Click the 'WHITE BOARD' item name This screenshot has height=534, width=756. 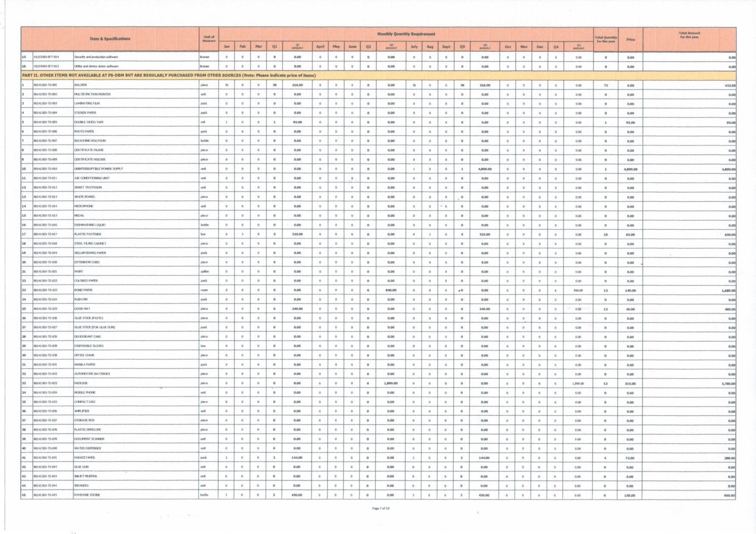tap(84, 197)
